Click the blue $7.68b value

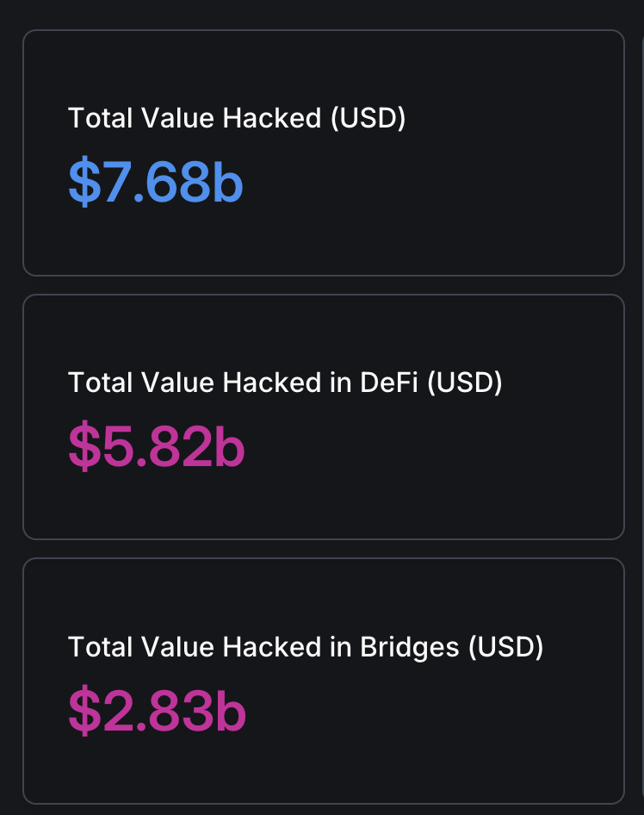[156, 182]
